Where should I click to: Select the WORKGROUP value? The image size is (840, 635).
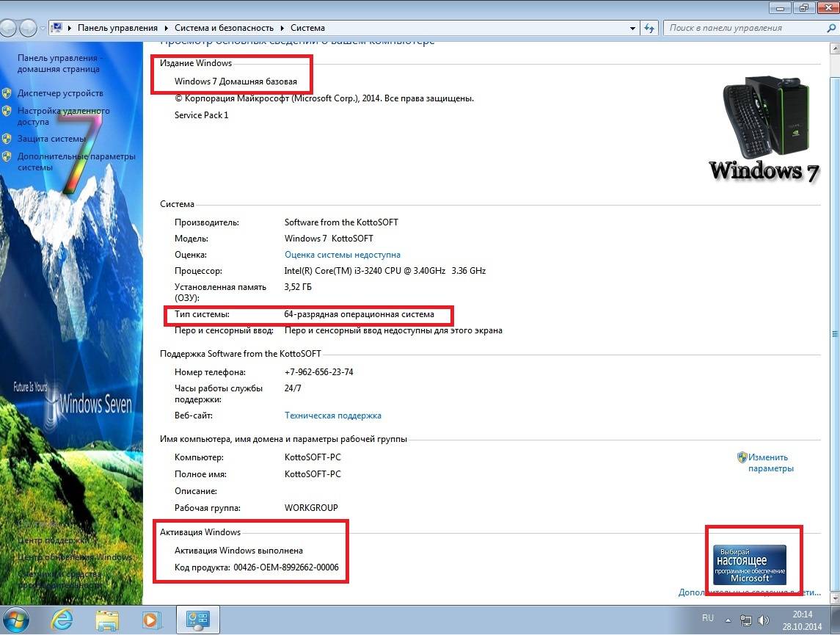point(311,507)
